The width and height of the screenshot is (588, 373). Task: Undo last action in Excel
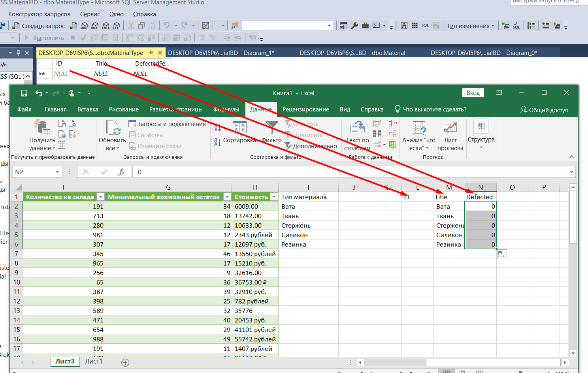pos(38,93)
